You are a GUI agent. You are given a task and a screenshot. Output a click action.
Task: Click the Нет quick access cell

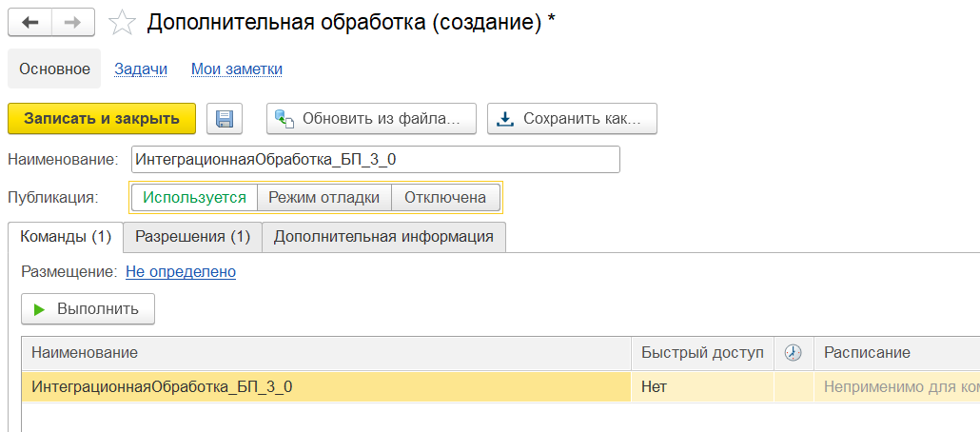pos(702,387)
